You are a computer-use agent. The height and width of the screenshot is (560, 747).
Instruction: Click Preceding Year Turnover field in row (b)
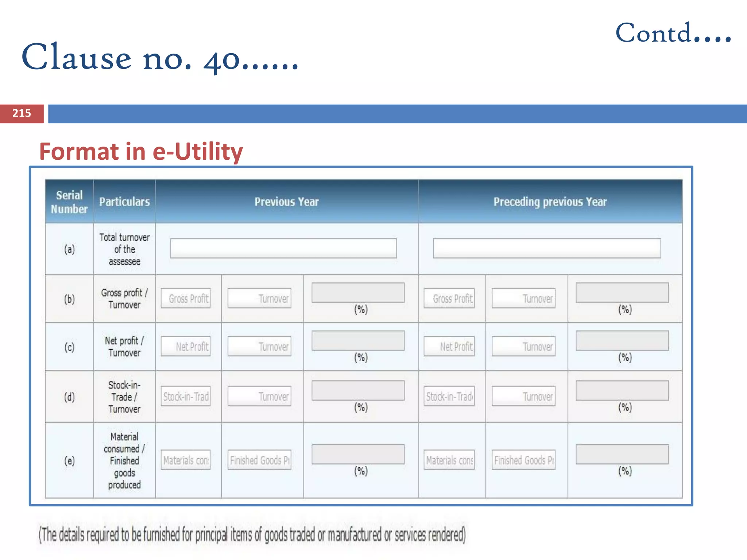523,298
